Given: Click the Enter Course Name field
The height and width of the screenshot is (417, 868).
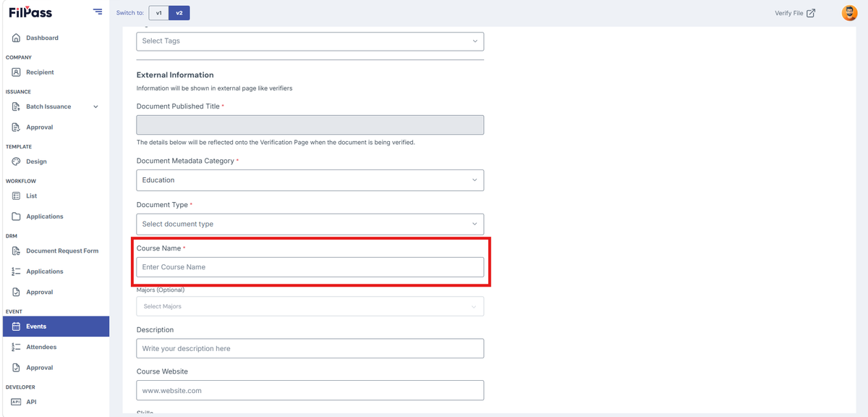Looking at the screenshot, I should [310, 267].
